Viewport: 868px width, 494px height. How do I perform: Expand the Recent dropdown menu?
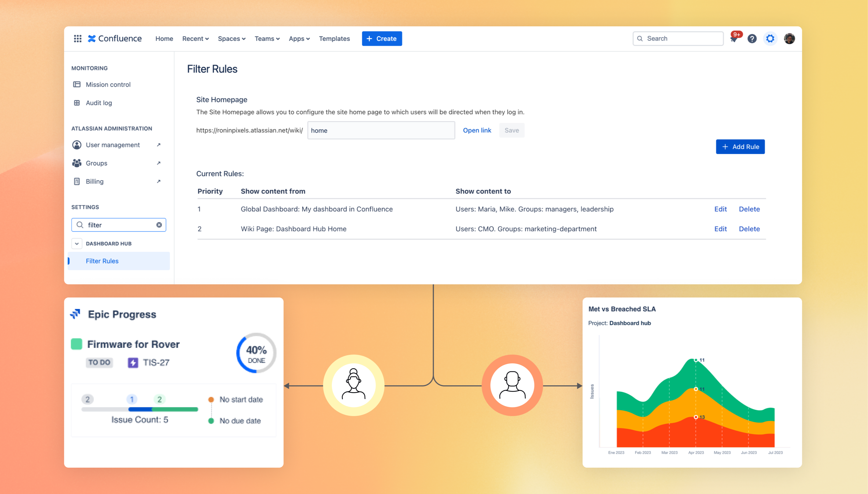(195, 39)
